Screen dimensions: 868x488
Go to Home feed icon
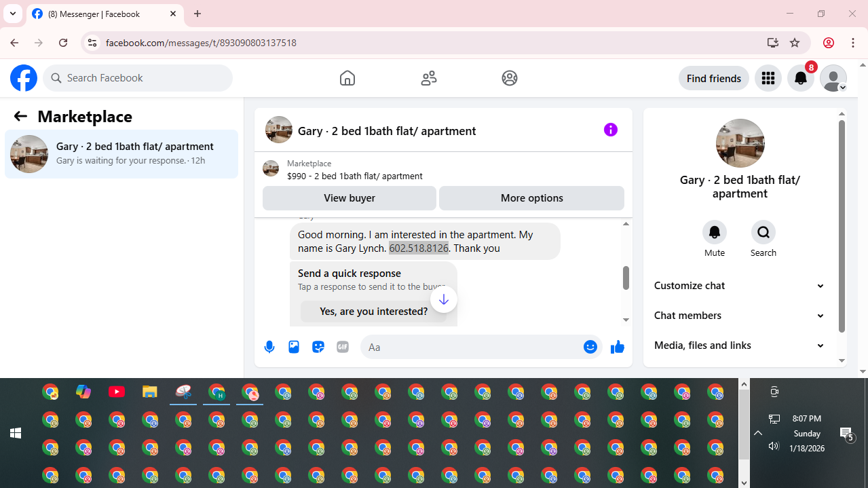[347, 78]
